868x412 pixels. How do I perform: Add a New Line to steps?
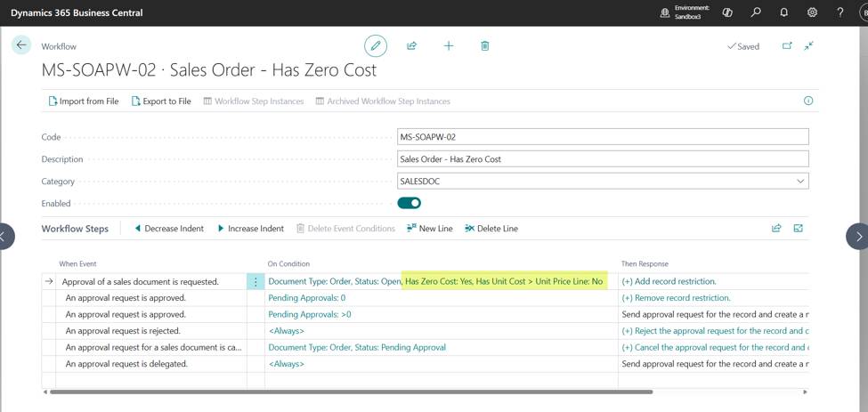(x=430, y=229)
